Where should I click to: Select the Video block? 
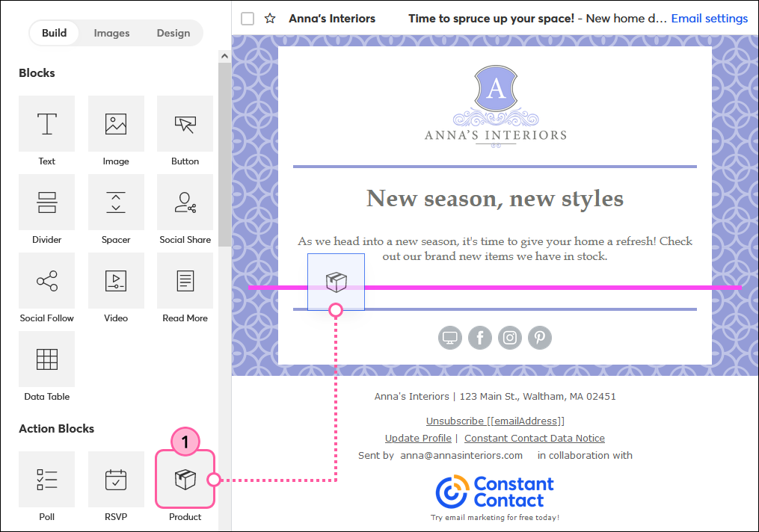[116, 280]
